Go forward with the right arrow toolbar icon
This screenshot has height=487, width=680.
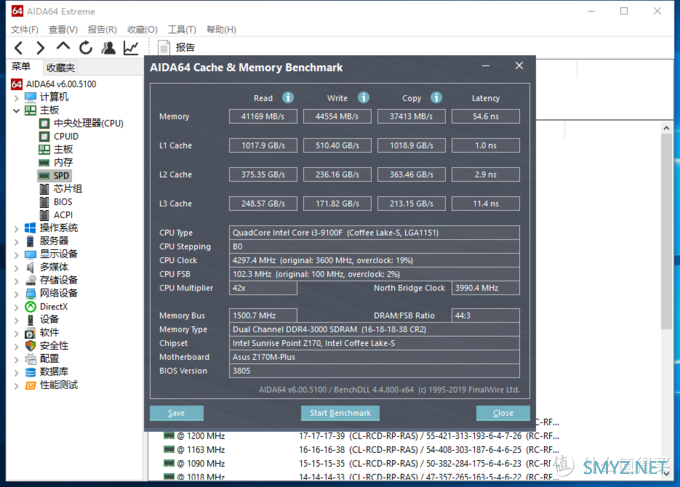[40, 48]
